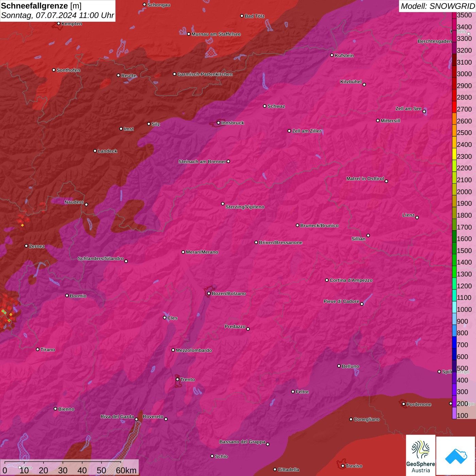
Task: Click the date Sonntag, 07.07.2024 11:00 Uhr
Action: pyautogui.click(x=57, y=15)
